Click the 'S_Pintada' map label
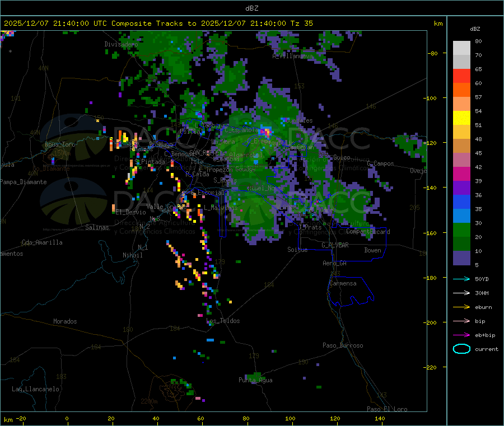 (150, 162)
